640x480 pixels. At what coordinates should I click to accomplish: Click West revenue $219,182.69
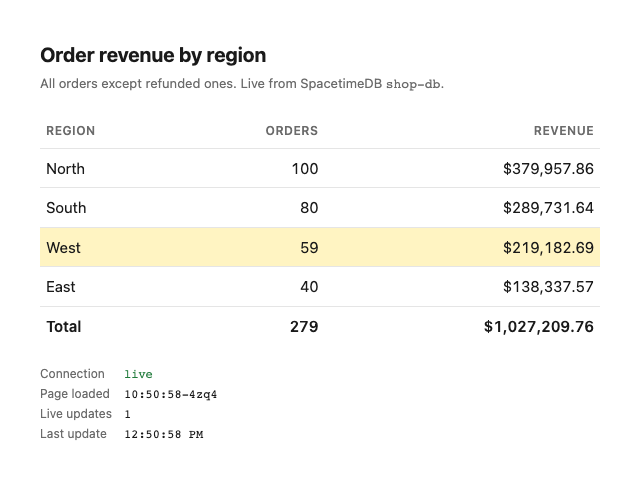click(x=548, y=248)
